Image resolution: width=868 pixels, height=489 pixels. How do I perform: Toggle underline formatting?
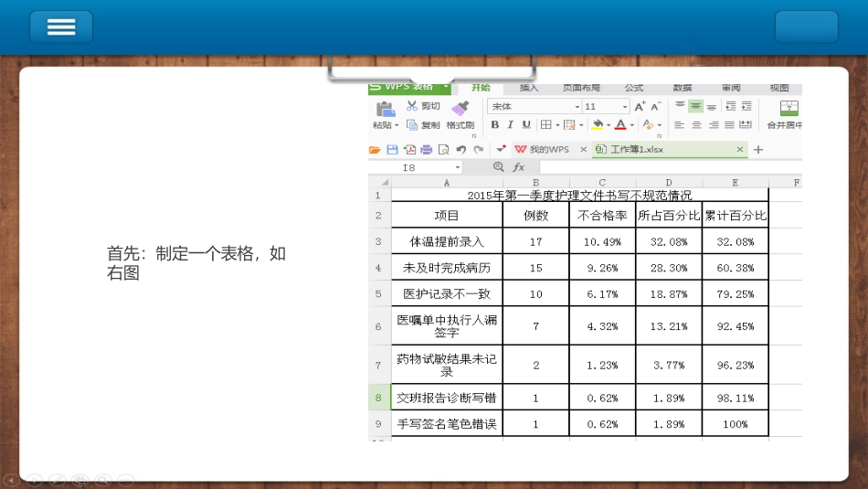[526, 124]
